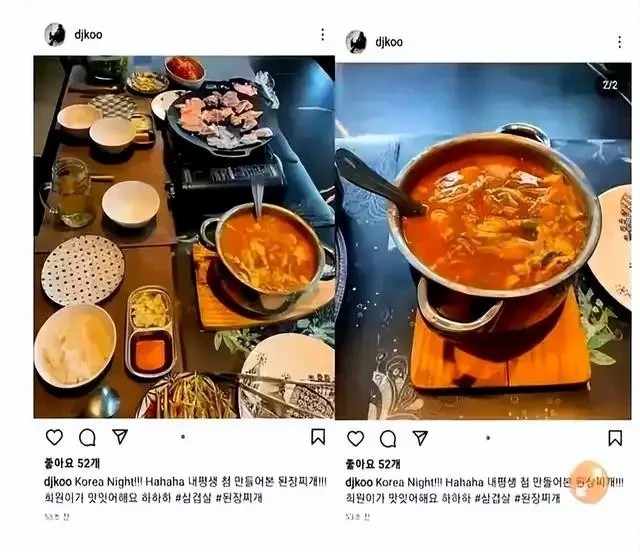View 좋아요 52개 likes on left post
This screenshot has width=640, height=552.
[72, 463]
